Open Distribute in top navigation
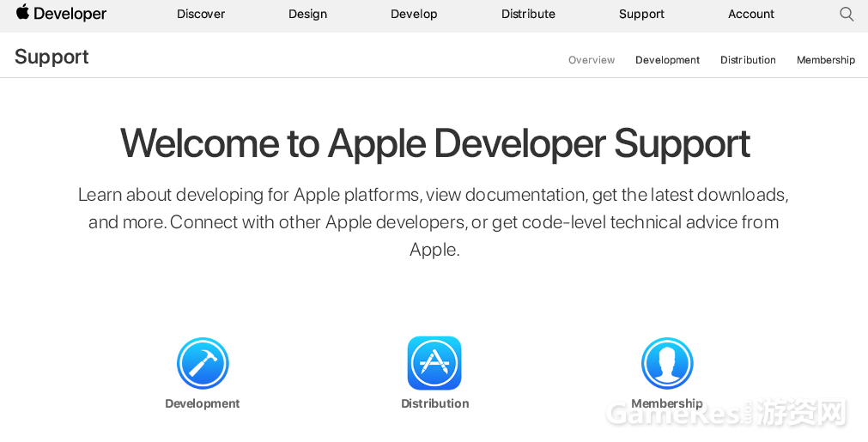The image size is (868, 442). (528, 14)
